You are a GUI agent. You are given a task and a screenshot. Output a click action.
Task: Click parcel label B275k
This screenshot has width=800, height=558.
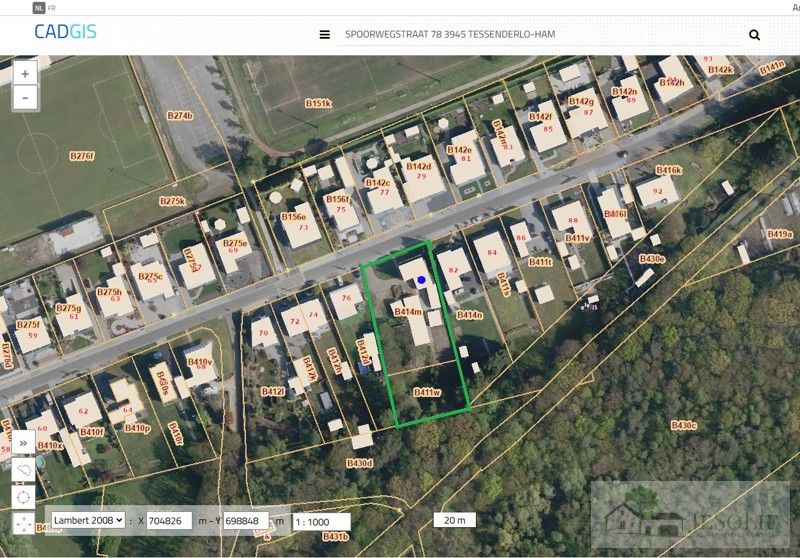(x=172, y=201)
